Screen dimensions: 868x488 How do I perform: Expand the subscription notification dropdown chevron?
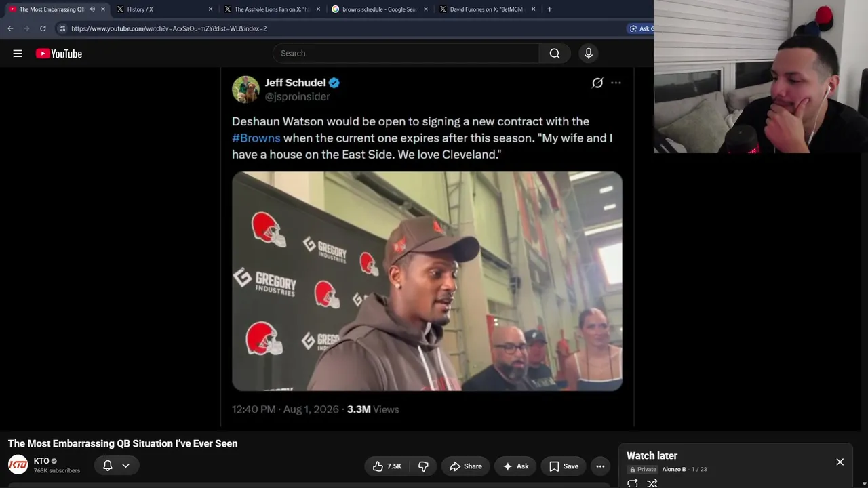coord(125,466)
